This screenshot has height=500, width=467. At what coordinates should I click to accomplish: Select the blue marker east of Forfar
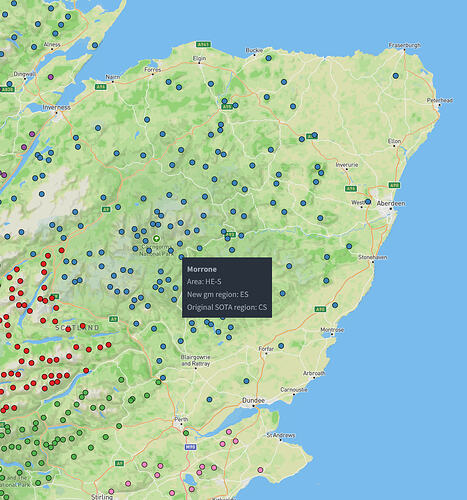[281, 346]
